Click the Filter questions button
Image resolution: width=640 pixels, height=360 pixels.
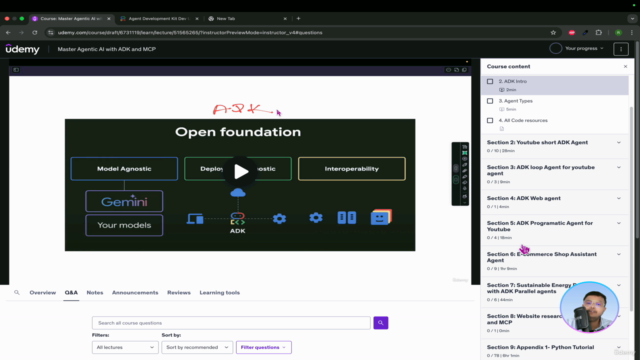(x=264, y=347)
